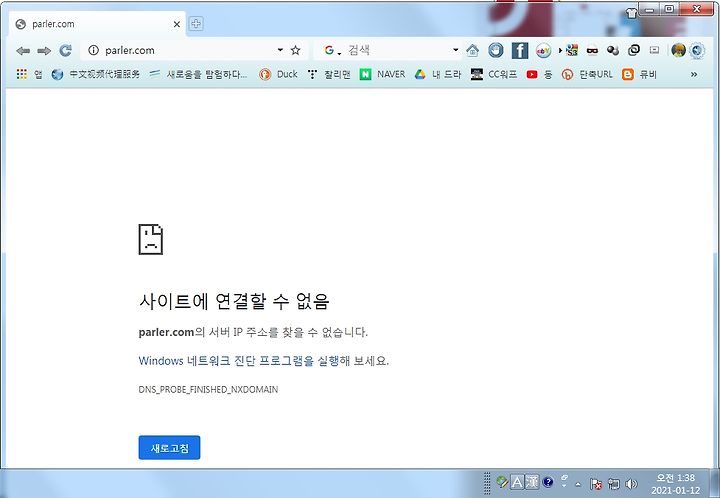Open the round blue hand extension icon
Image resolution: width=720 pixels, height=498 pixels.
[495, 50]
